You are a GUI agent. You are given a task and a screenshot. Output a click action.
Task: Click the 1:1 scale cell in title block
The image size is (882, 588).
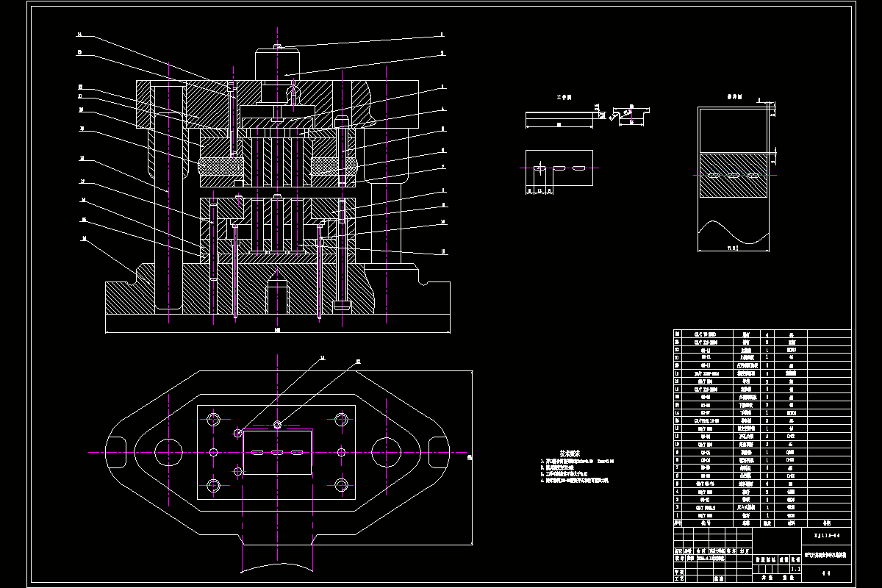pyautogui.click(x=795, y=569)
